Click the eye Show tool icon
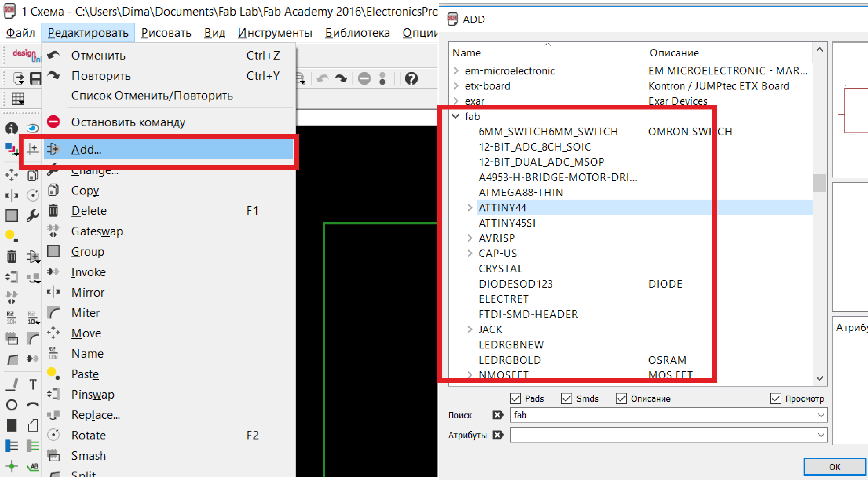This screenshot has width=868, height=480. (33, 128)
